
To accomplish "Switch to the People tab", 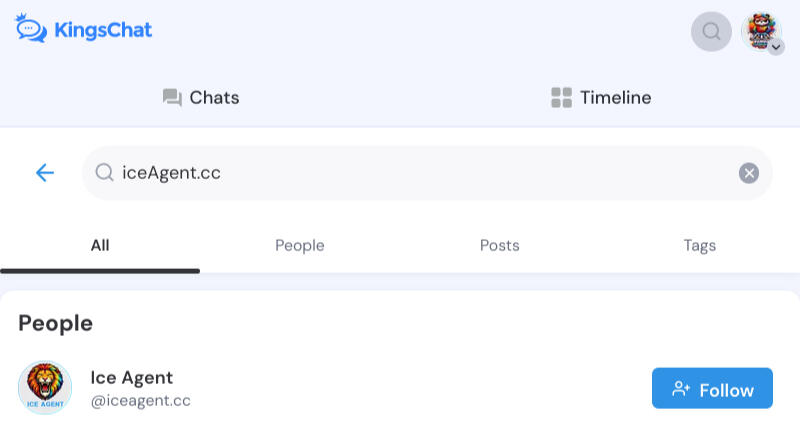I will pyautogui.click(x=299, y=246).
